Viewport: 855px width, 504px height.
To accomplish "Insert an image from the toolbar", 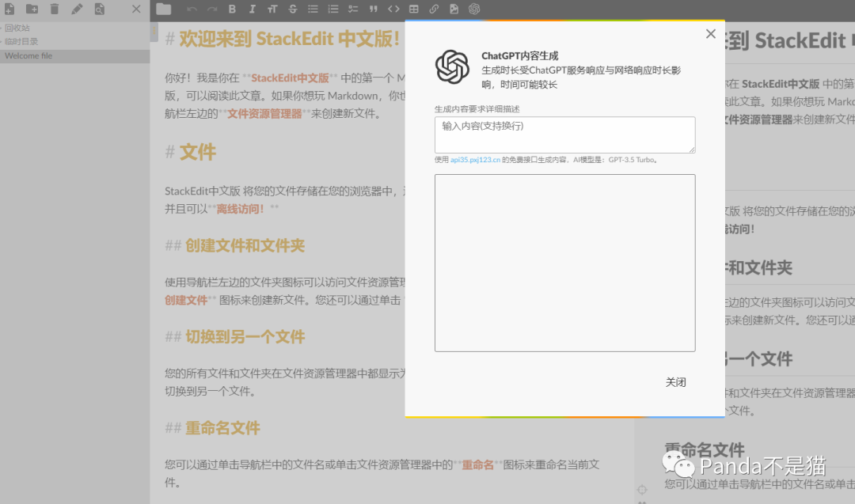I will [x=454, y=9].
